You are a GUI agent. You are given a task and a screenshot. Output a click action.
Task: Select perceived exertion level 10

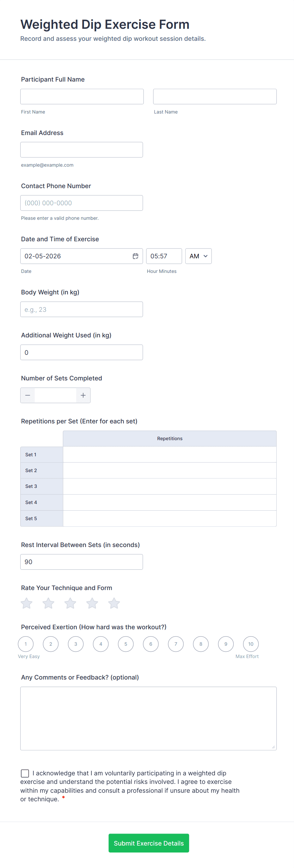(251, 644)
